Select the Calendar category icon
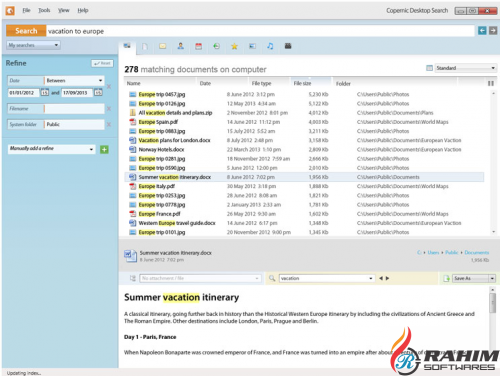Image resolution: width=500 pixels, height=376 pixels. click(x=199, y=46)
